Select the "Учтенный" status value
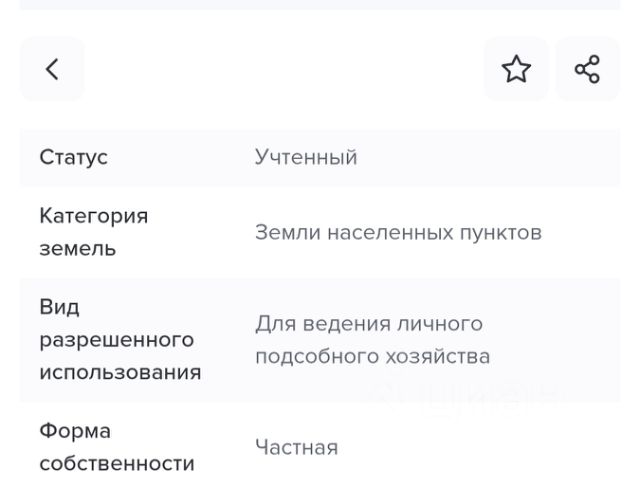This screenshot has height=480, width=640. tap(306, 157)
